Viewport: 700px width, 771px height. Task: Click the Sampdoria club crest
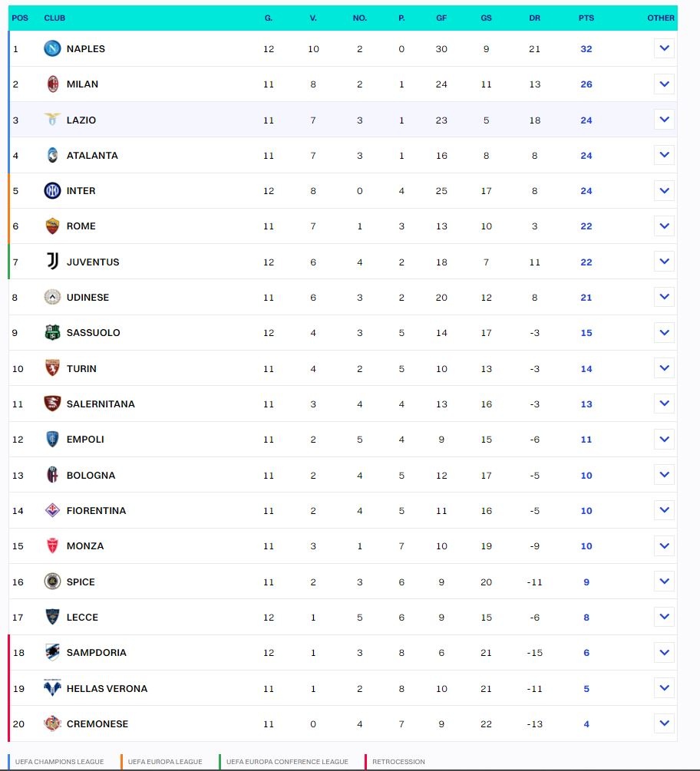pyautogui.click(x=52, y=653)
